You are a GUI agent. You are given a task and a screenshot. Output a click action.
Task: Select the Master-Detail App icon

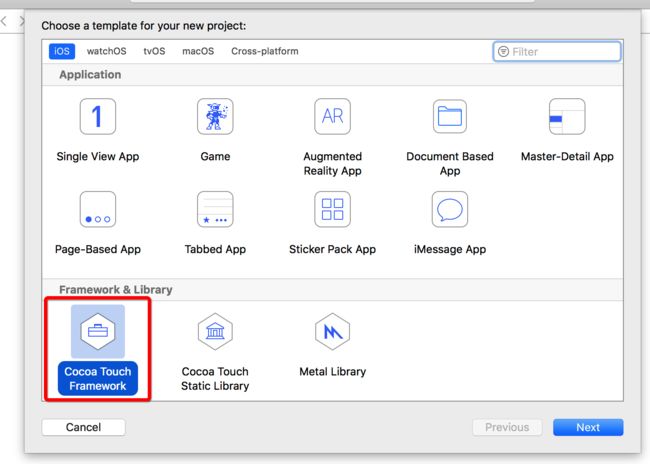567,117
